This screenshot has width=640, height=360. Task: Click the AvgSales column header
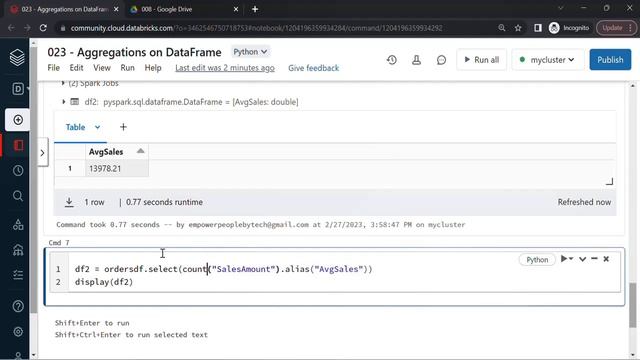(106, 152)
